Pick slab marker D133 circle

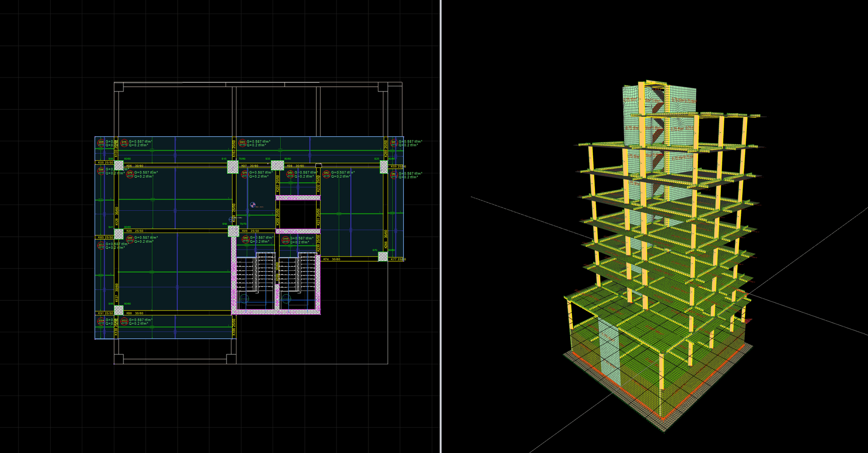click(x=124, y=321)
